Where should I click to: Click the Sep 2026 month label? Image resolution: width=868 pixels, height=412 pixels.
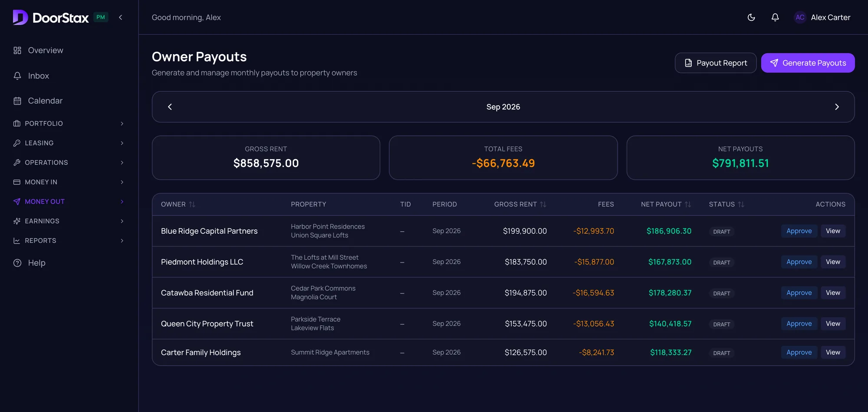[503, 107]
